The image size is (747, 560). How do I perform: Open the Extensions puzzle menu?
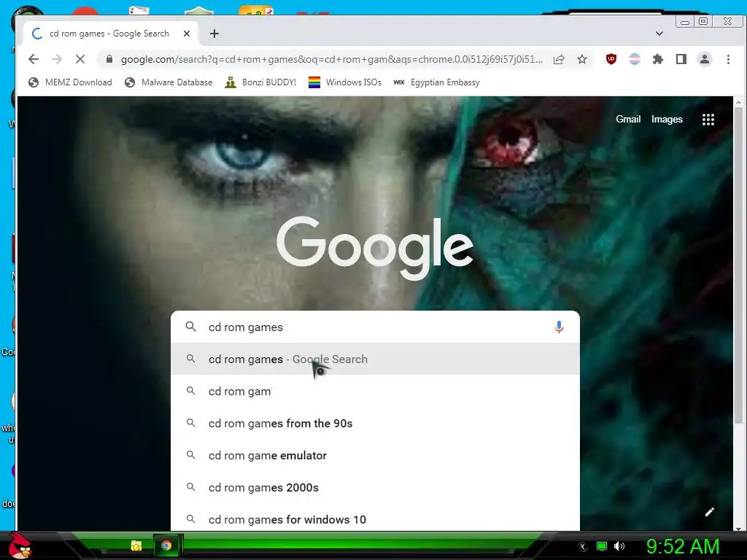coord(658,59)
